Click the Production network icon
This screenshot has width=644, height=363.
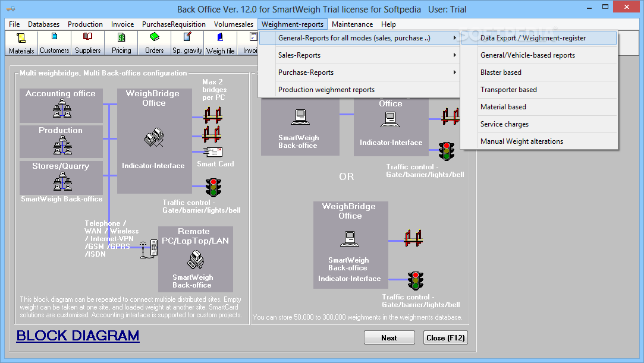pyautogui.click(x=62, y=145)
